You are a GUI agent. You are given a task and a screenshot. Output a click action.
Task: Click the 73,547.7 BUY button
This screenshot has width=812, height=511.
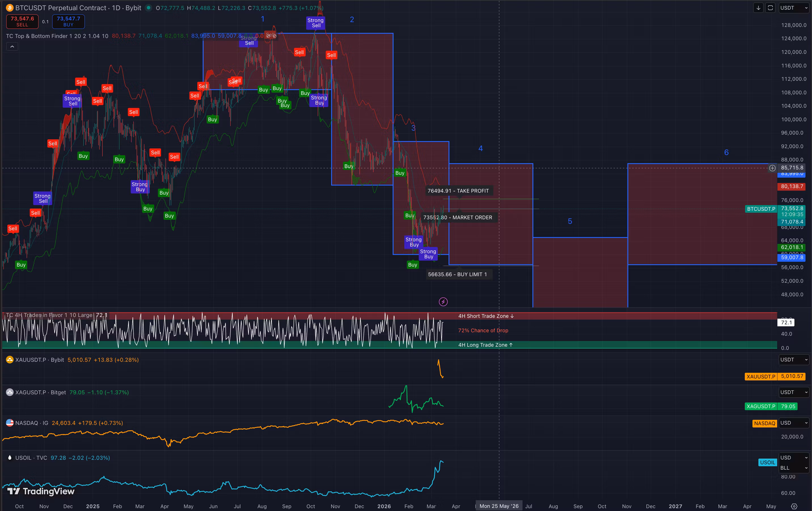pos(68,22)
